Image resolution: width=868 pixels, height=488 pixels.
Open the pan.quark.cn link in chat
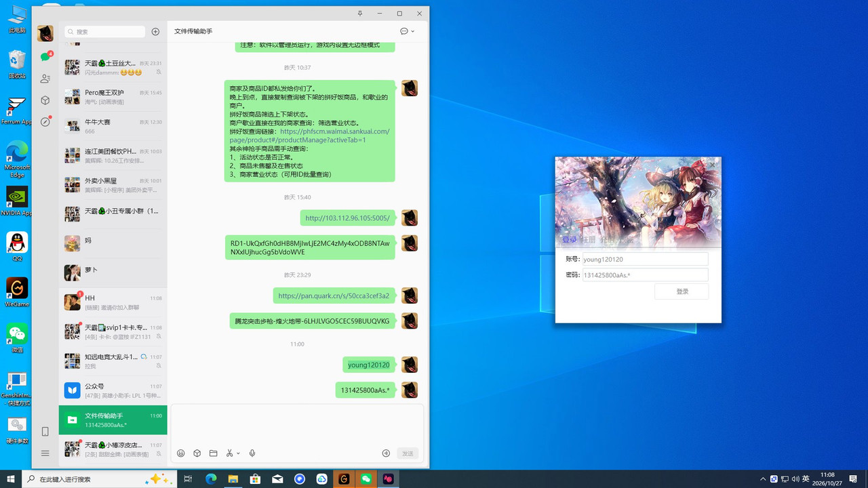334,296
